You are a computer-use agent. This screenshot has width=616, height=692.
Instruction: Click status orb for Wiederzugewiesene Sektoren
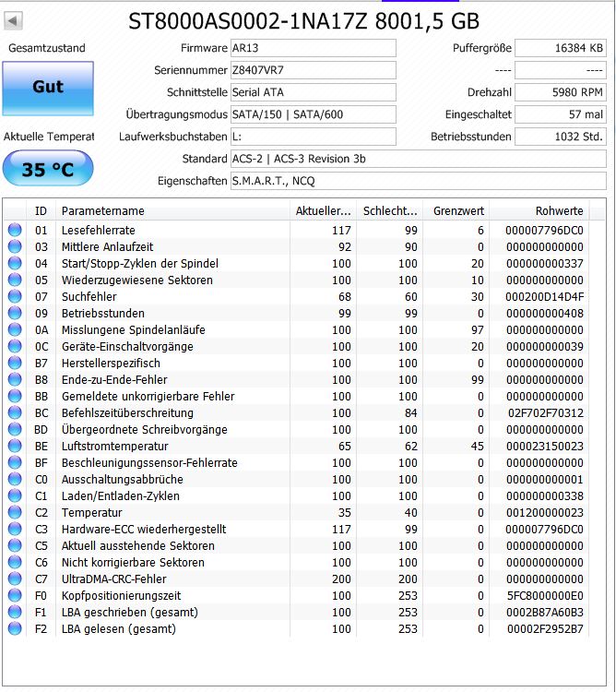pos(15,280)
